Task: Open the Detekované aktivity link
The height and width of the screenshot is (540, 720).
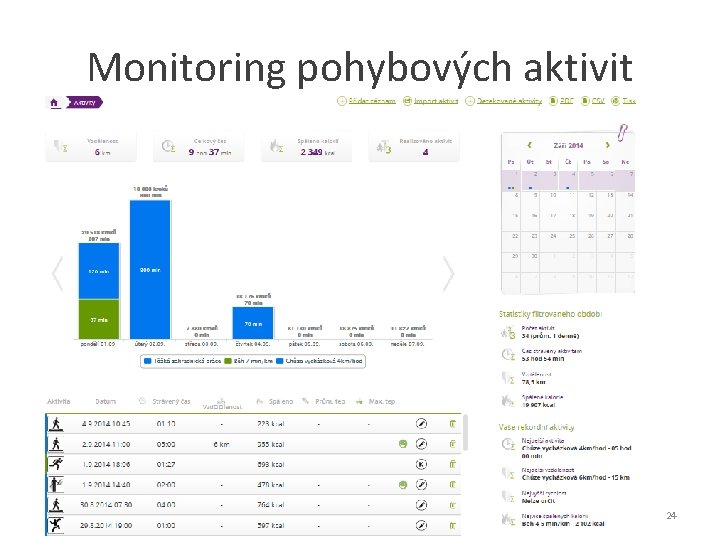Action: (x=509, y=101)
